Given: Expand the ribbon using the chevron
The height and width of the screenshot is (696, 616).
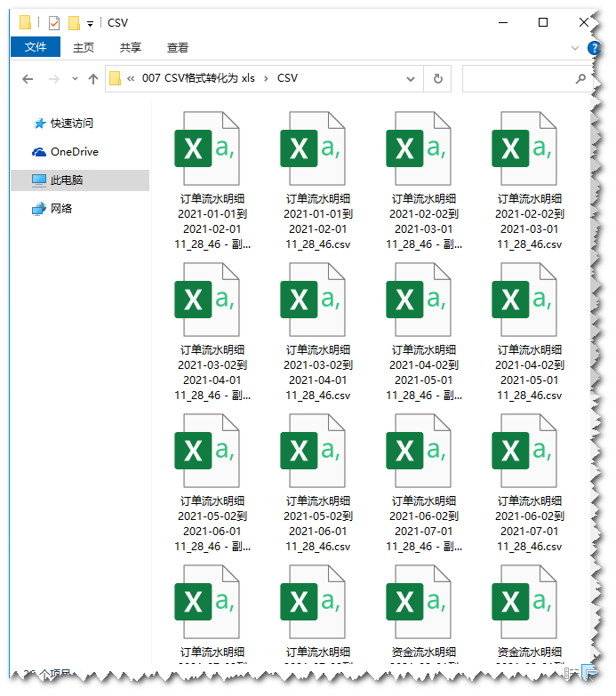Looking at the screenshot, I should pos(575,47).
